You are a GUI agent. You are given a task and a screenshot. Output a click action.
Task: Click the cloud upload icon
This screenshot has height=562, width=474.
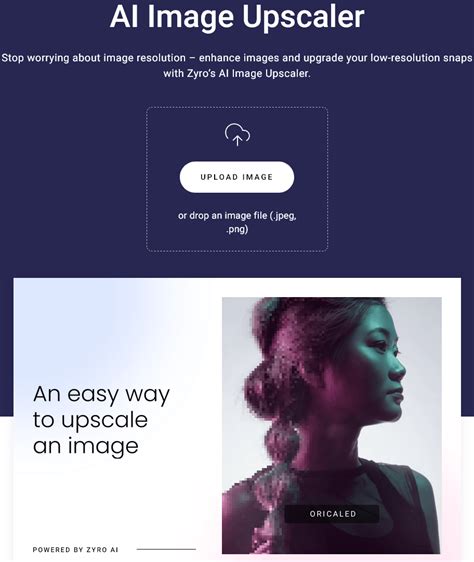[237, 134]
